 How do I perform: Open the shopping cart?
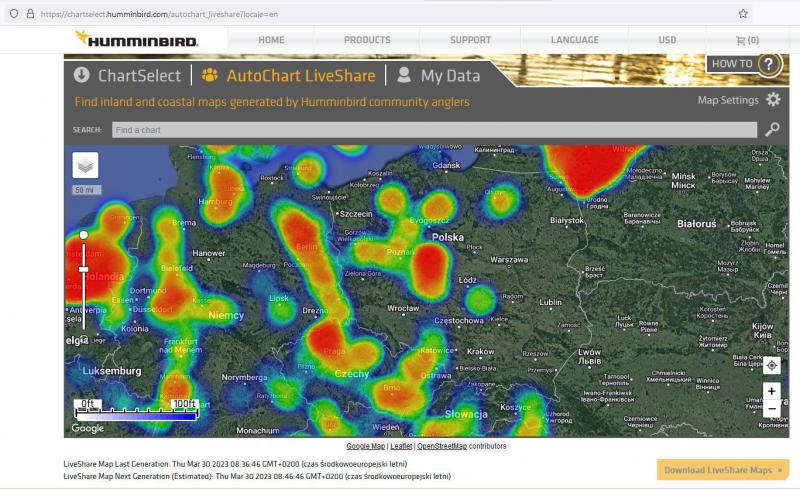click(746, 40)
